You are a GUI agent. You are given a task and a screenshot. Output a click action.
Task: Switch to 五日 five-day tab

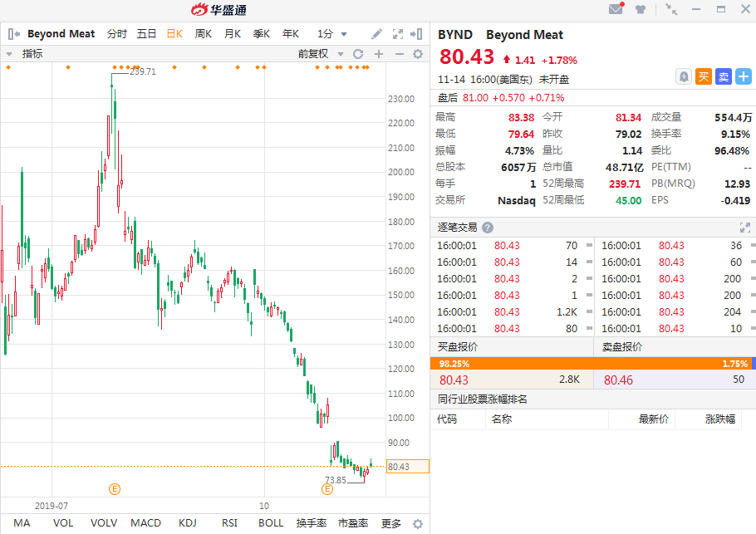(146, 34)
